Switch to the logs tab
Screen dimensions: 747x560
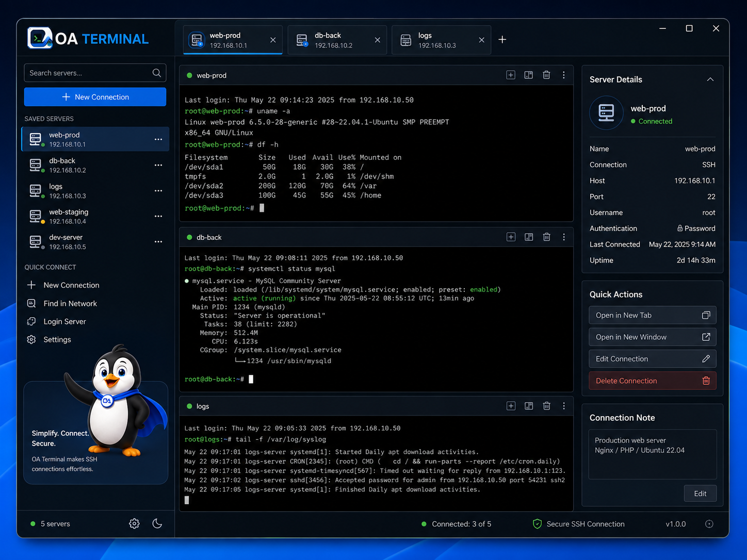[442, 40]
